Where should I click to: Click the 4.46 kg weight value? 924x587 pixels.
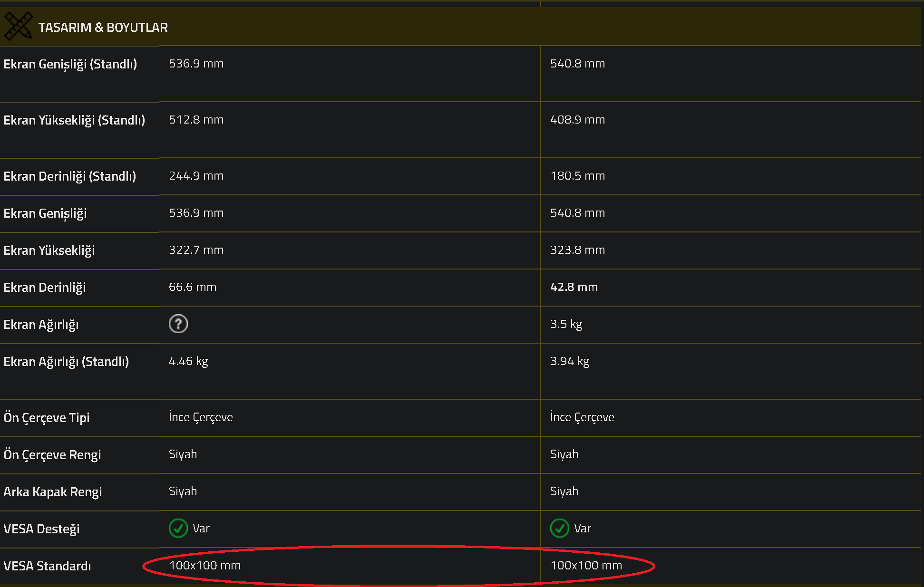pos(188,361)
